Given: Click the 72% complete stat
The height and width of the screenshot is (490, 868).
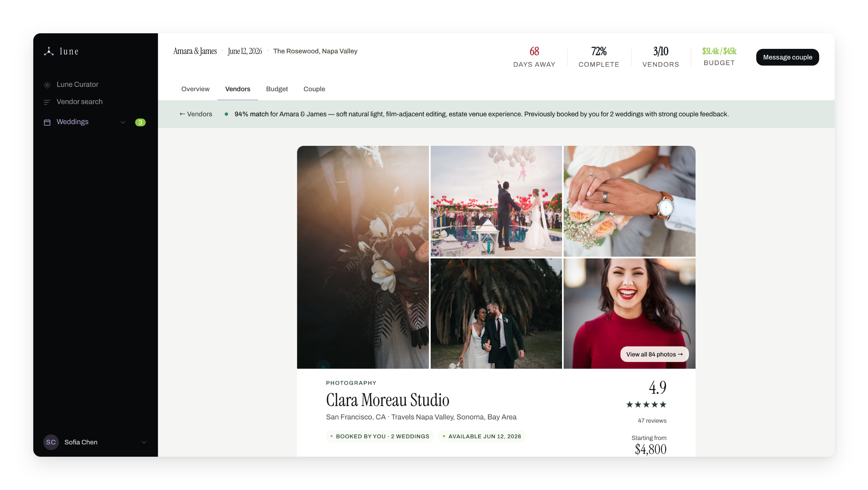Looking at the screenshot, I should coord(599,57).
